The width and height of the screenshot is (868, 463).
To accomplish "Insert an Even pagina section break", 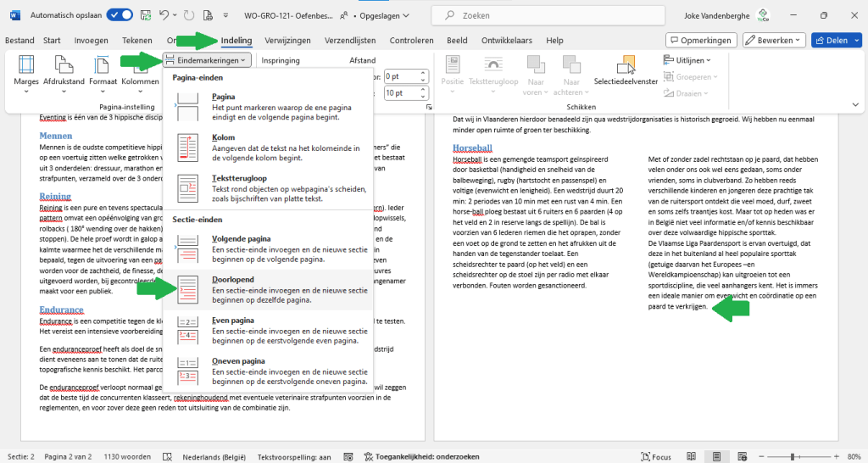I will [x=268, y=331].
